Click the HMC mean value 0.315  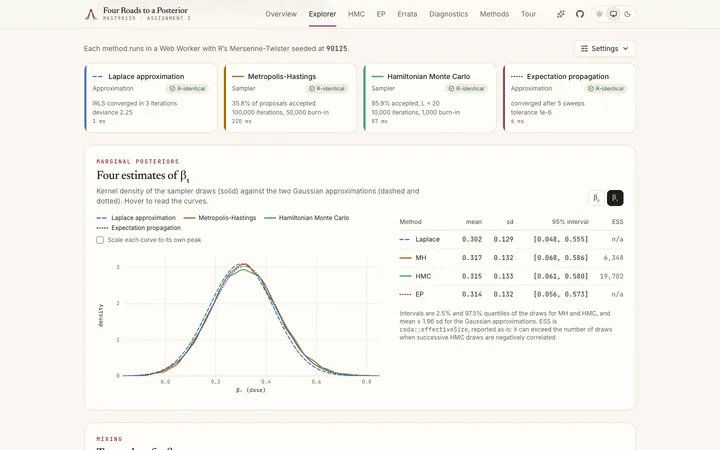tap(472, 276)
